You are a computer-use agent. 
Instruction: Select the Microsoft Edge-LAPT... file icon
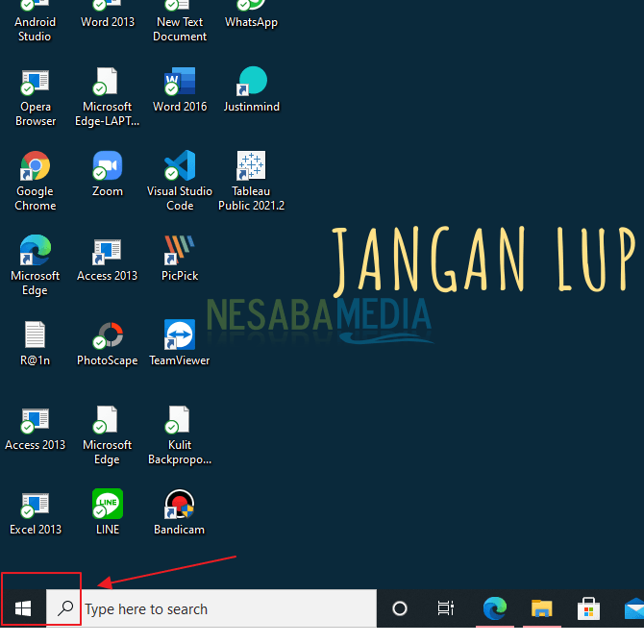(x=108, y=98)
